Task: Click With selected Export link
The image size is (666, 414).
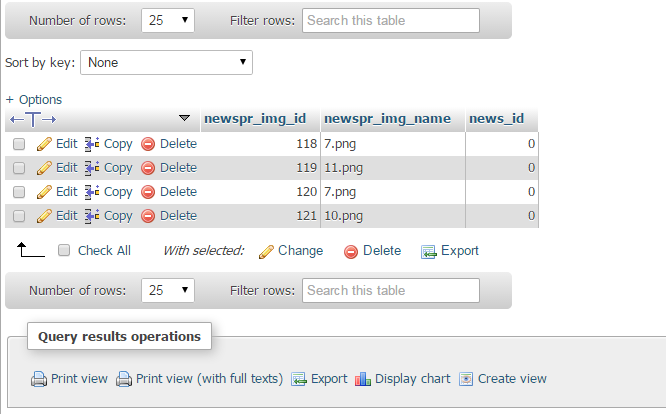Action: pos(460,251)
